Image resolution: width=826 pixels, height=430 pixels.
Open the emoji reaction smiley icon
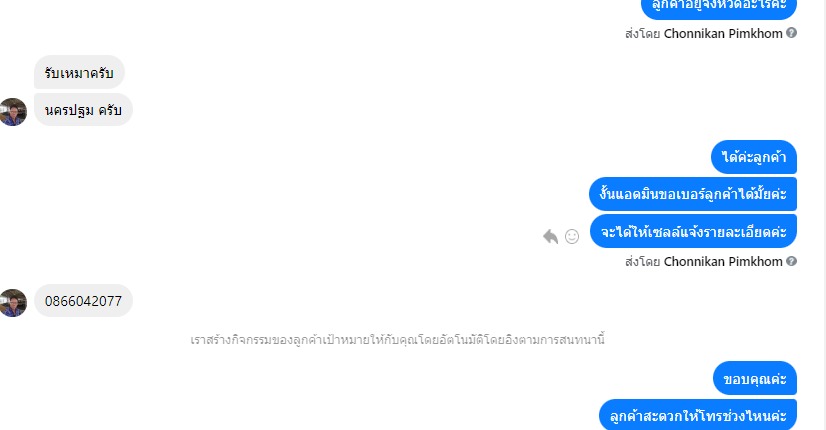572,237
